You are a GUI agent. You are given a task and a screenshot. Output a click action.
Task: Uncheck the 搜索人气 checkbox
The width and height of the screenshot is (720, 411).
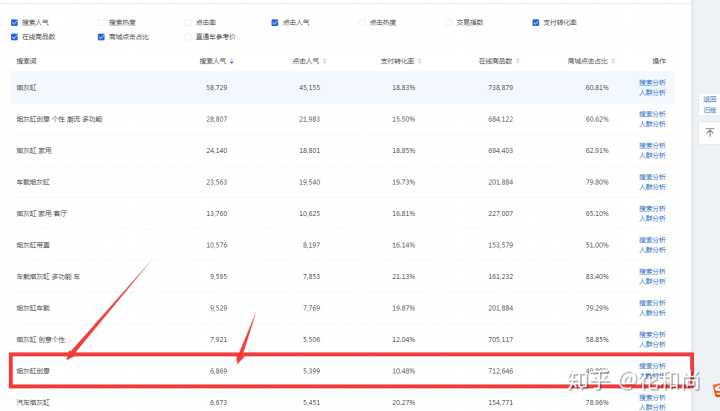(14, 22)
